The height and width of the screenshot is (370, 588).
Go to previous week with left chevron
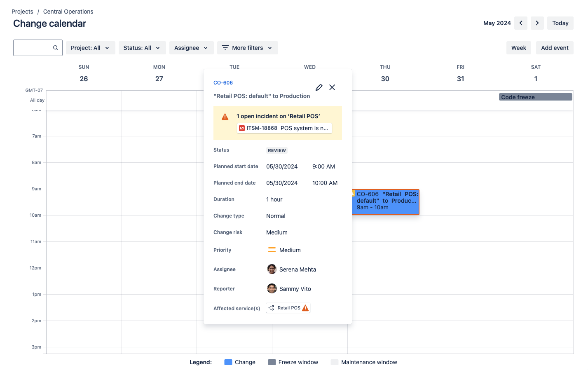(520, 23)
